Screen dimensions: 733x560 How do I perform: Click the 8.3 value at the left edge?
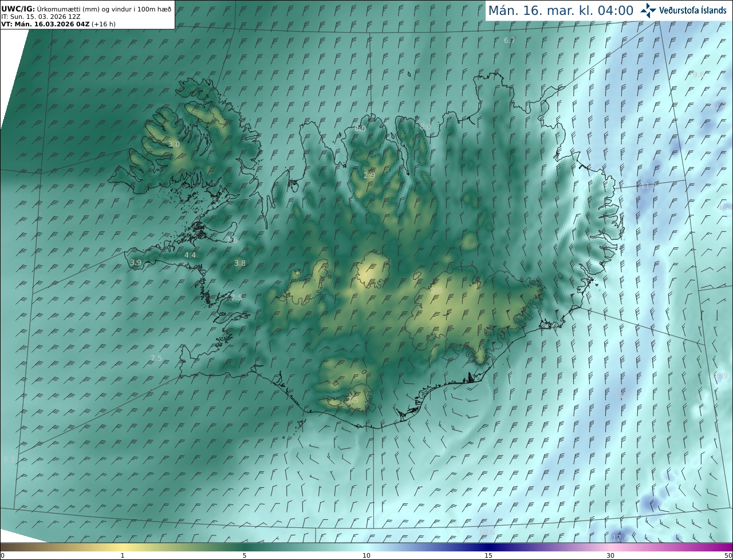[9, 459]
